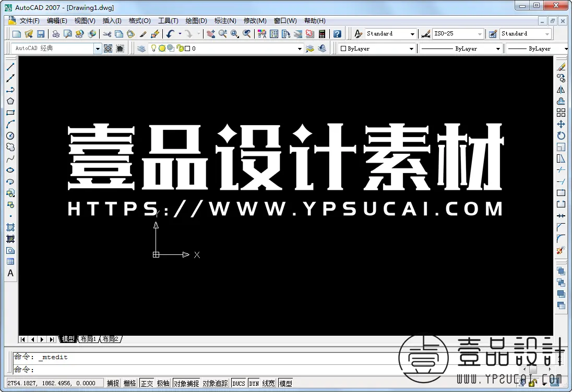Open the ISO-25 dimension style dropdown
The image size is (572, 392).
click(x=480, y=34)
